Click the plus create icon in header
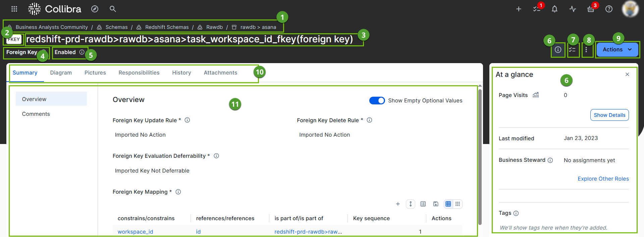Viewport: 644px width, 237px height. (x=519, y=9)
